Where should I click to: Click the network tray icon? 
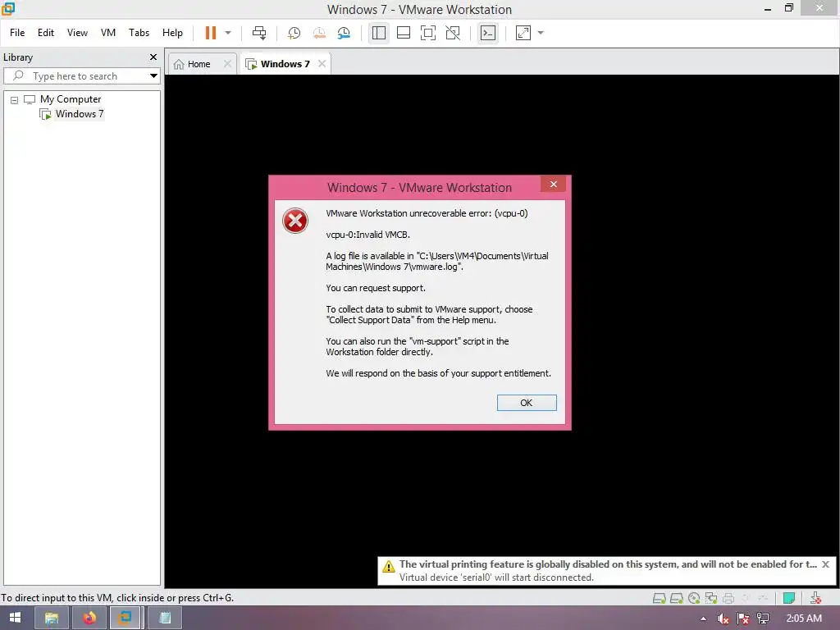point(763,619)
